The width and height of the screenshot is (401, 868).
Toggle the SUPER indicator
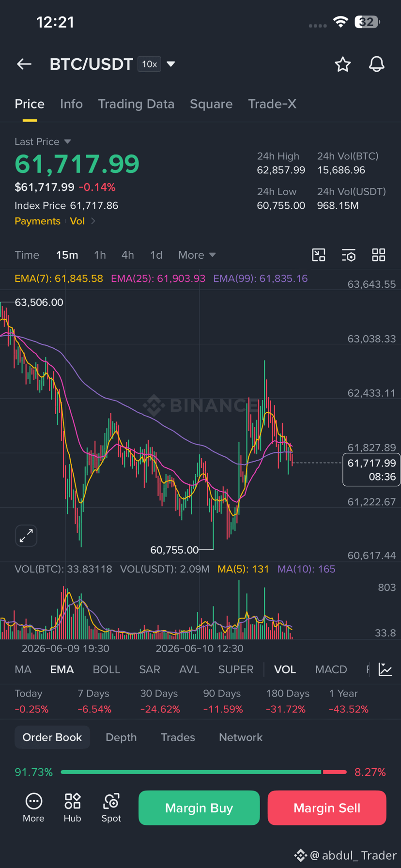coord(236,669)
